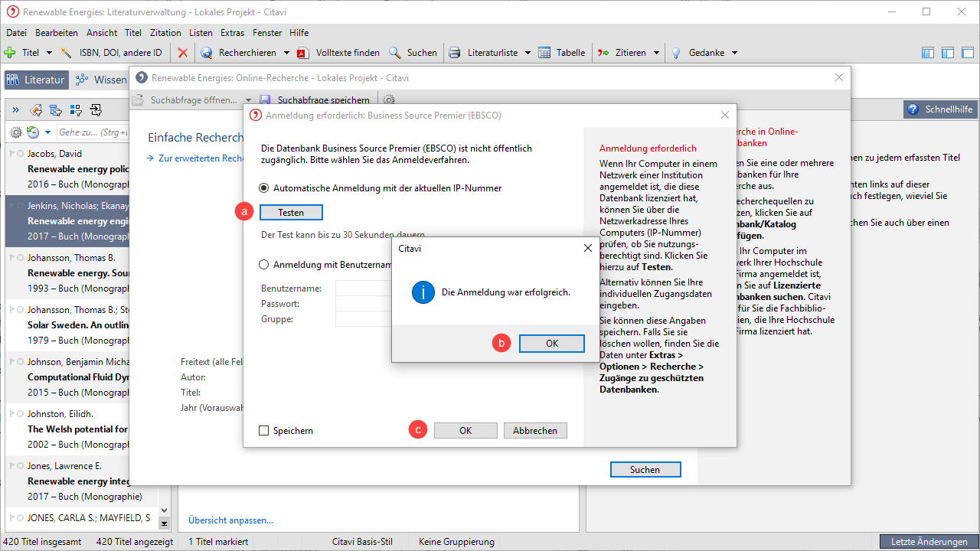Switch to single-pane layout icon

coord(968,53)
